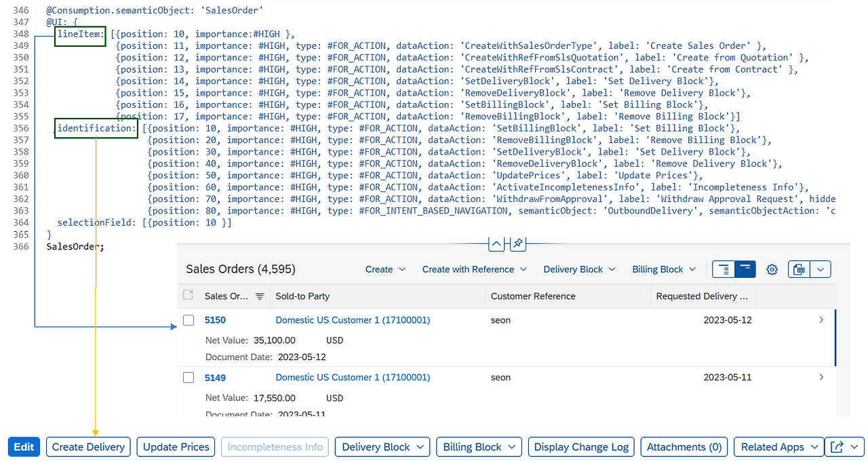Open the Create with Reference dropdown
This screenshot has height=461, width=868.
pos(475,269)
